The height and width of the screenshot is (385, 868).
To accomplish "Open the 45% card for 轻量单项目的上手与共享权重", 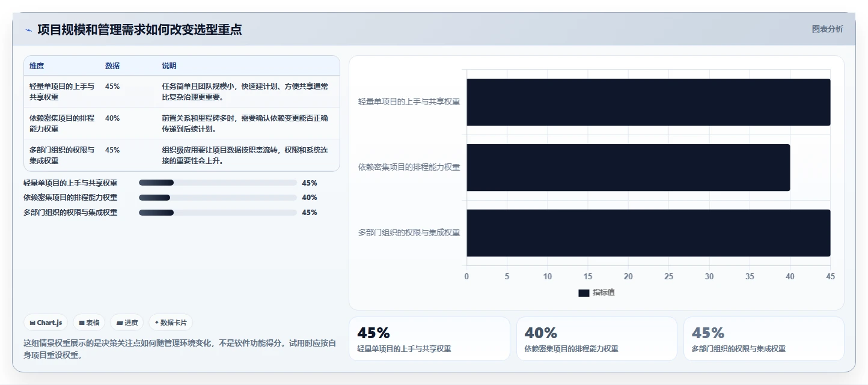I will coord(429,339).
